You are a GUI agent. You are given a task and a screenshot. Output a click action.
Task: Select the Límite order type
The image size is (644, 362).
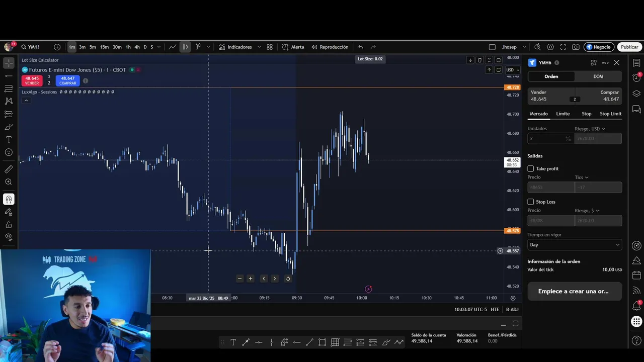point(563,114)
